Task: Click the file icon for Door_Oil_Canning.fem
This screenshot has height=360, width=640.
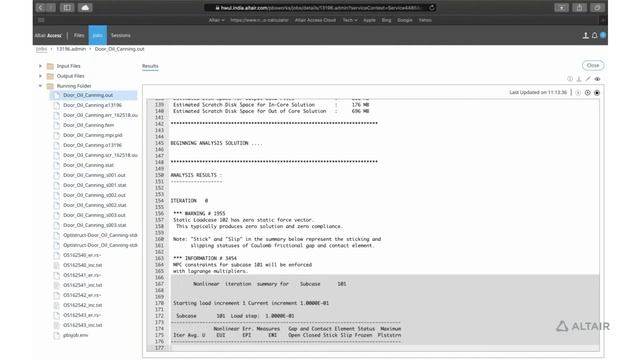Action: 57,125
